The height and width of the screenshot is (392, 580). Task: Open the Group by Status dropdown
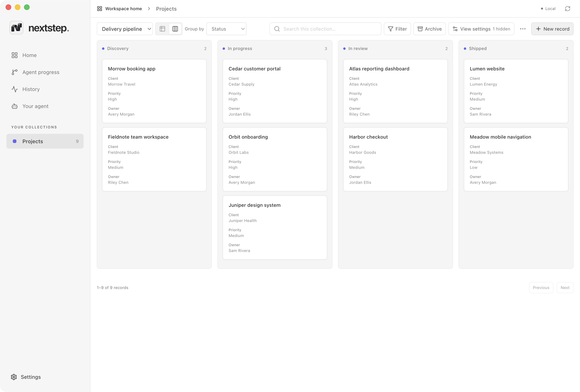pos(226,29)
